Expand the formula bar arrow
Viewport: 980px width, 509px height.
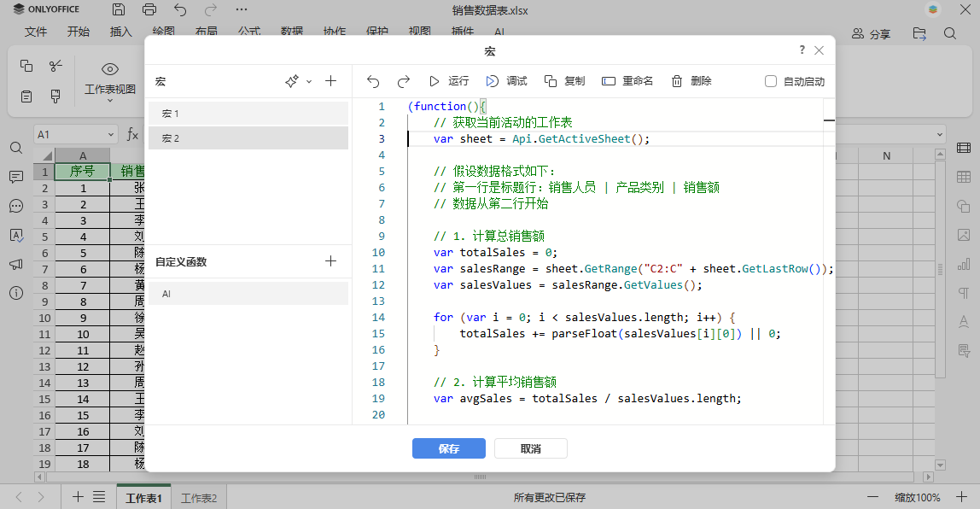click(939, 134)
